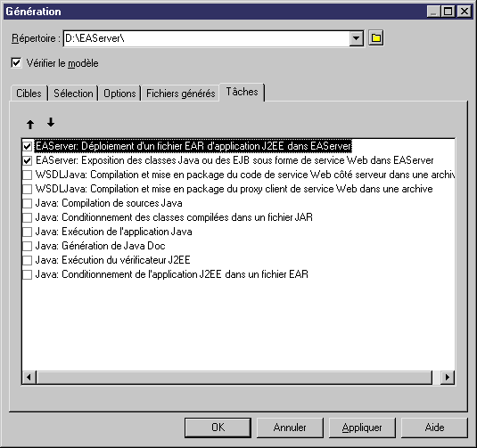Uncheck EAServer Déploiement d'un fichier EAR task
The image size is (477, 448).
click(28, 146)
